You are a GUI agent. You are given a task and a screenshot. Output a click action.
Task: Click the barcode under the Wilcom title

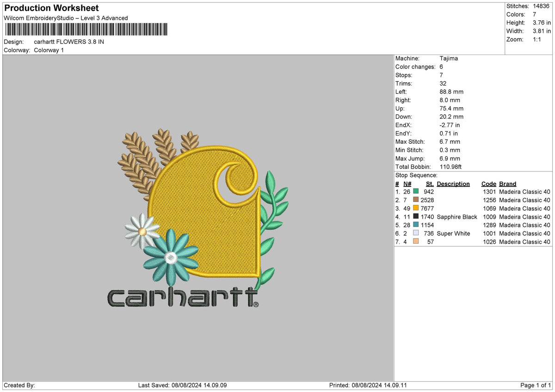[86, 30]
